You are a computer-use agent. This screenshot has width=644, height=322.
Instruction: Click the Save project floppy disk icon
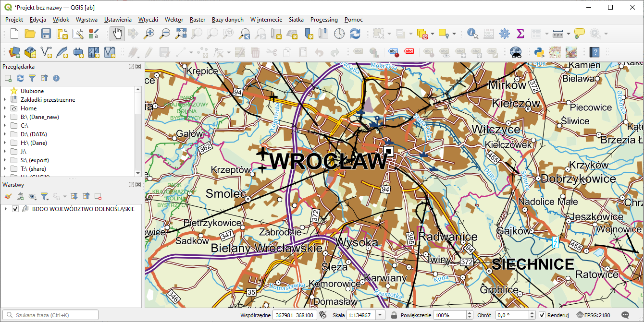[x=46, y=34]
